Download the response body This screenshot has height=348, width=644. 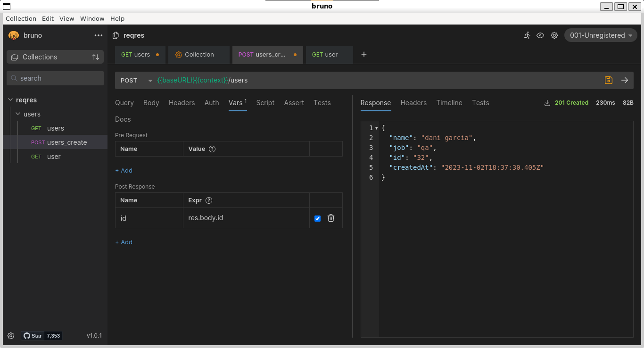tap(547, 102)
